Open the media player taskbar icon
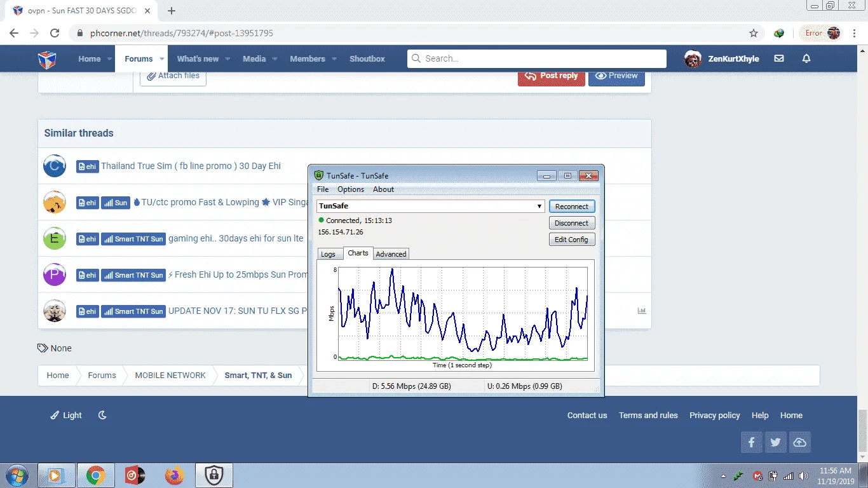Screen dimensions: 868x488 [x=57, y=475]
